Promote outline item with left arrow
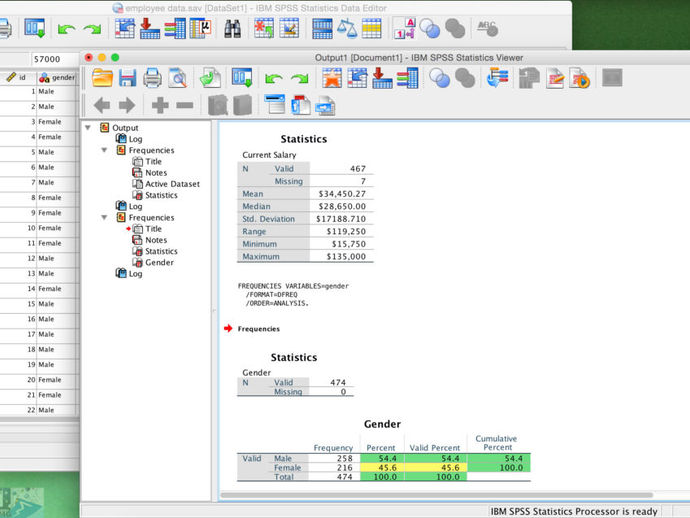The width and height of the screenshot is (690, 518). pyautogui.click(x=102, y=105)
